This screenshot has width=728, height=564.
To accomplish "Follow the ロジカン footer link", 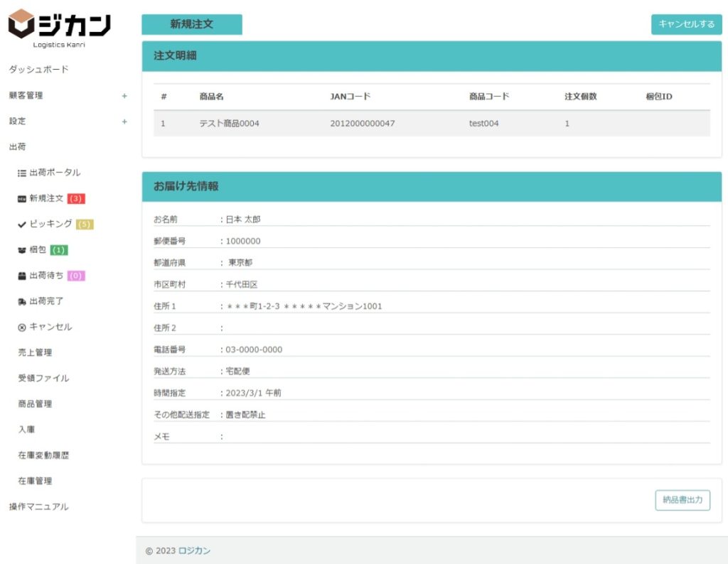I will (194, 551).
